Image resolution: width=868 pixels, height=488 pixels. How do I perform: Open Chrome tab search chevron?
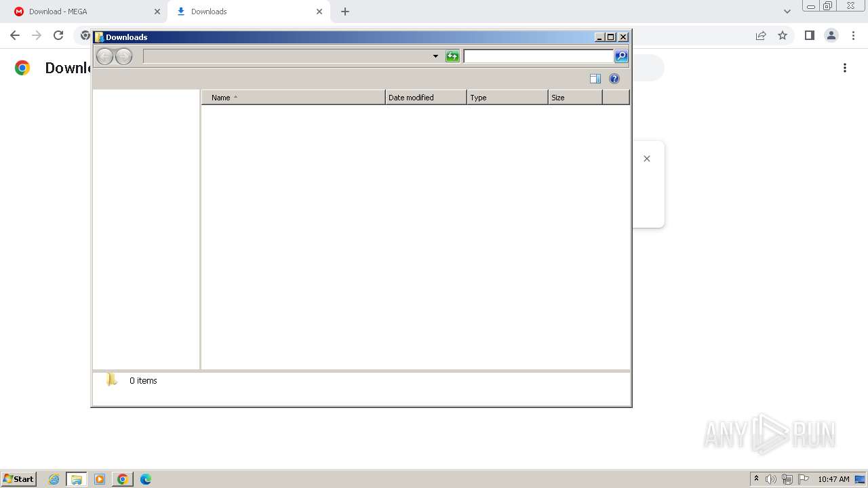point(787,12)
